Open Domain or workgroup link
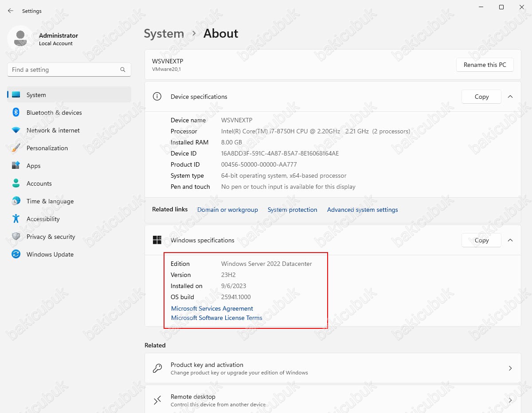Screen dimensions: 532x413 pyautogui.click(x=227, y=210)
